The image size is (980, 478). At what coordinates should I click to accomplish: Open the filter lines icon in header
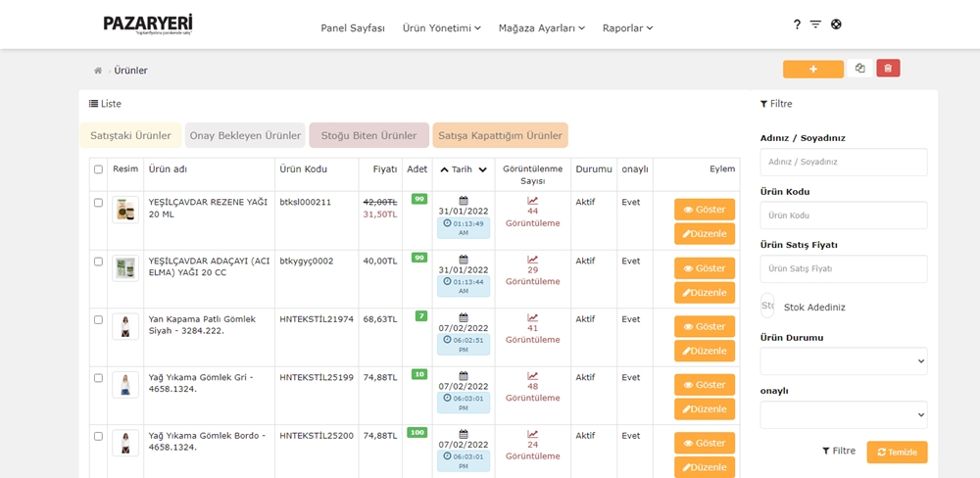(815, 24)
